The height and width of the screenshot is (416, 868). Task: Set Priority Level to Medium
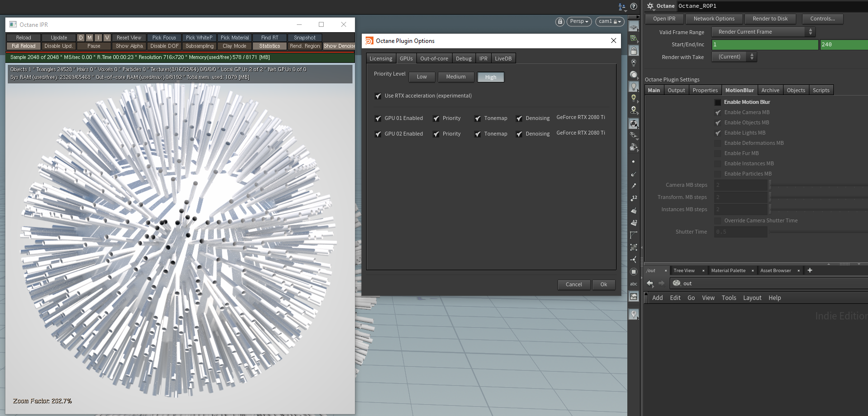456,77
